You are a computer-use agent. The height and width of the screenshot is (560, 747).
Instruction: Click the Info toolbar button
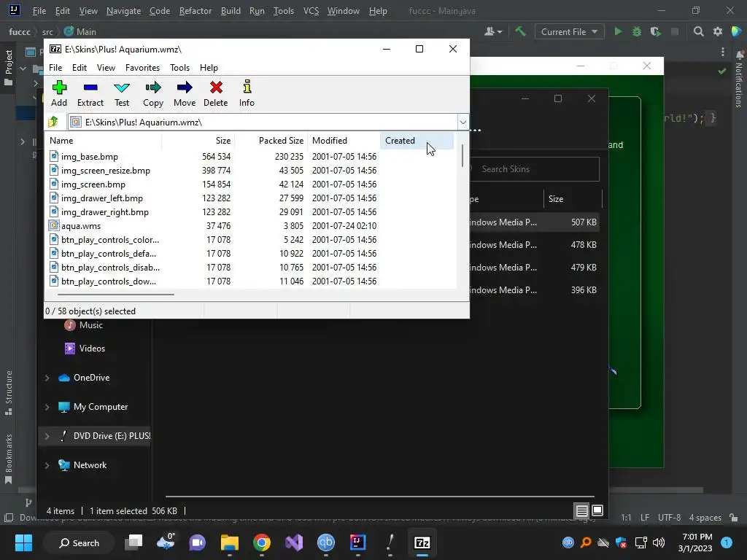(x=247, y=94)
